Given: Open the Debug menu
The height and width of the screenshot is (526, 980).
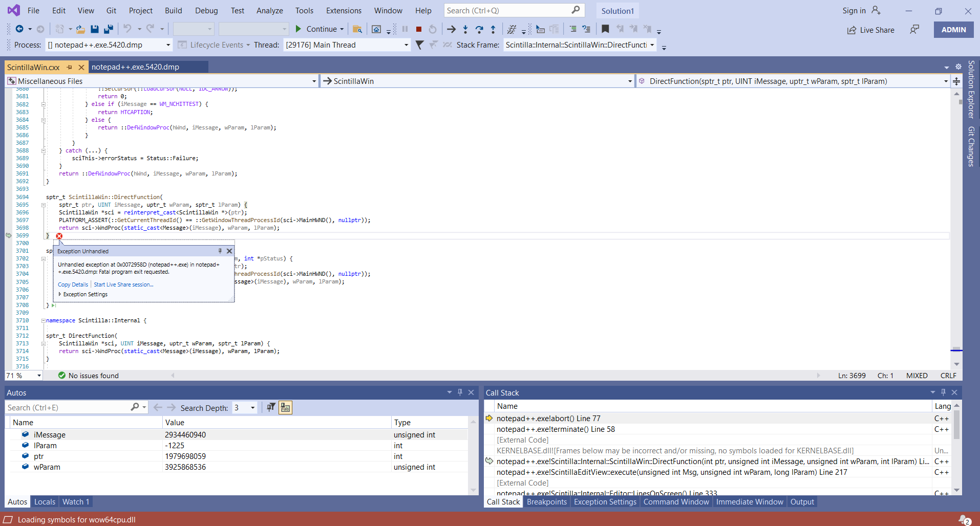Looking at the screenshot, I should tap(206, 11).
